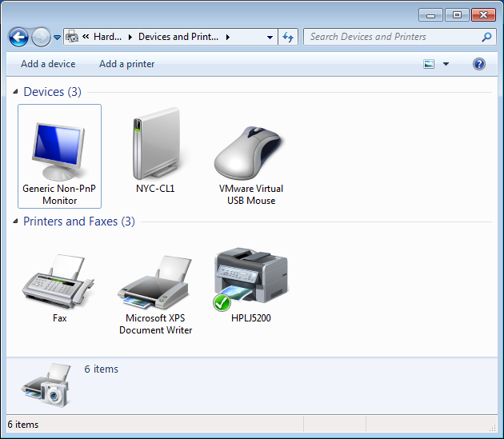
Task: Expand the arrow after Hard... breadcrumb
Action: 130,37
